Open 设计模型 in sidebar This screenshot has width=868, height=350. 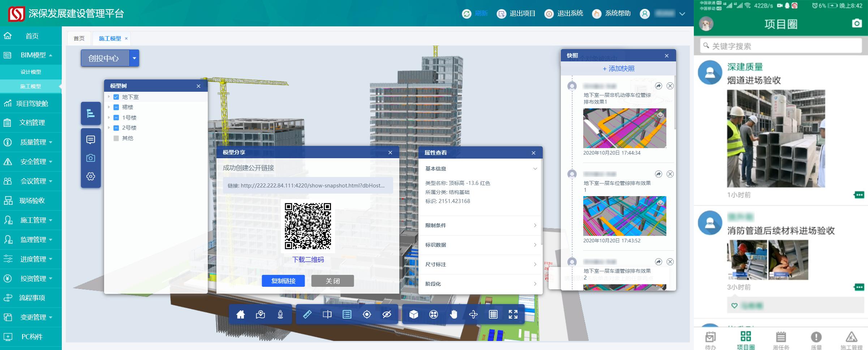(31, 72)
